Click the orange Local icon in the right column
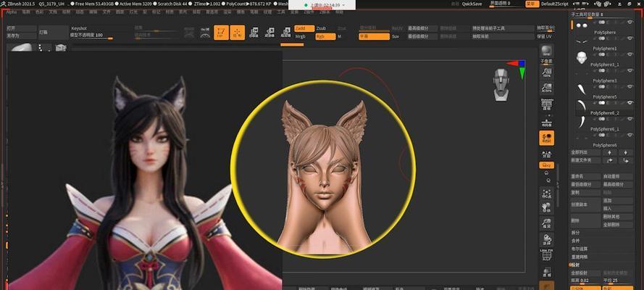This screenshot has width=644, height=290. (546, 138)
